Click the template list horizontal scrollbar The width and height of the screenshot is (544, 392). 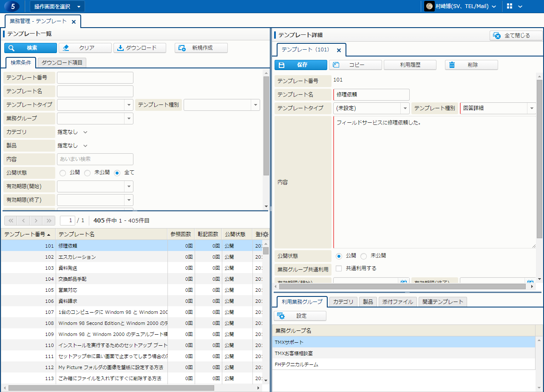coord(111,388)
